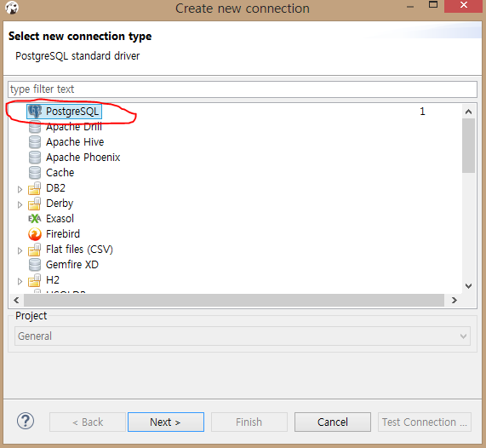
Task: Click the Flat files (CSV) folder icon
Action: coord(35,250)
